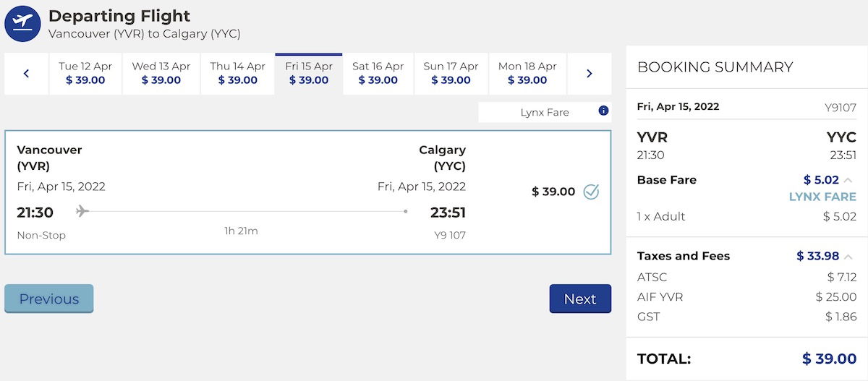This screenshot has width=868, height=381.
Task: Select the Sun 17 Apr date tab
Action: point(451,74)
